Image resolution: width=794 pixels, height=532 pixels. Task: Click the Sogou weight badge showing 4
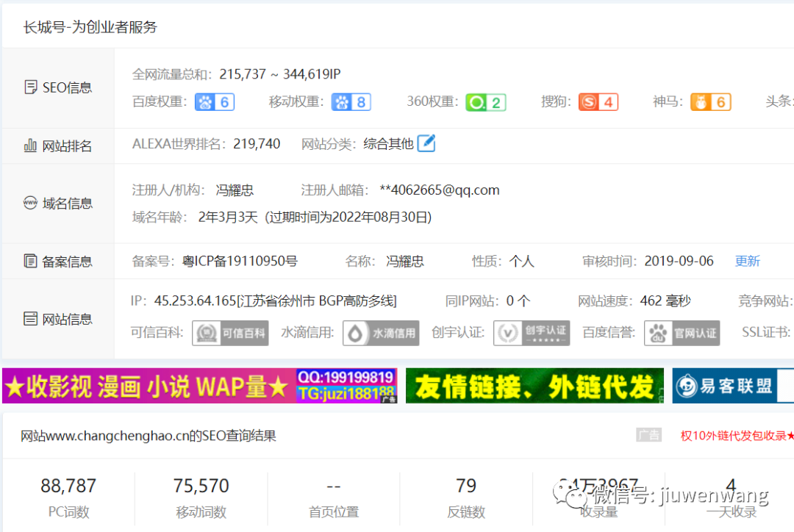[598, 102]
